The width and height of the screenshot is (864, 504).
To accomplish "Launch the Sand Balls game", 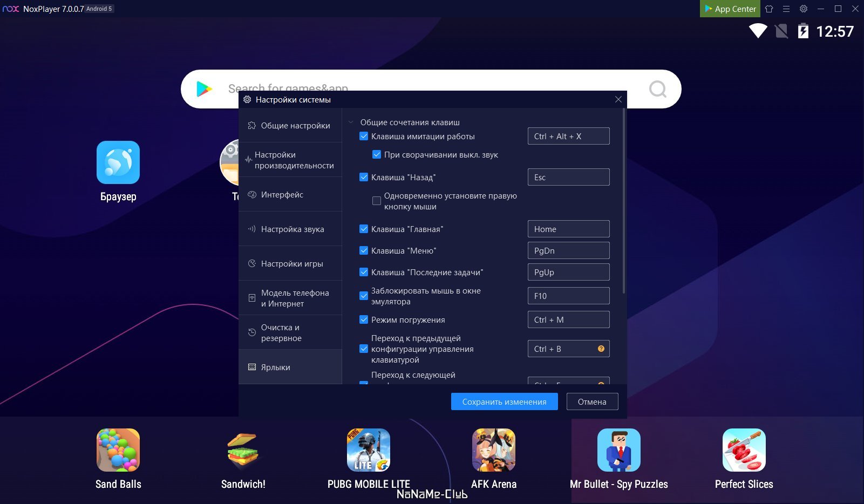I will 118,450.
